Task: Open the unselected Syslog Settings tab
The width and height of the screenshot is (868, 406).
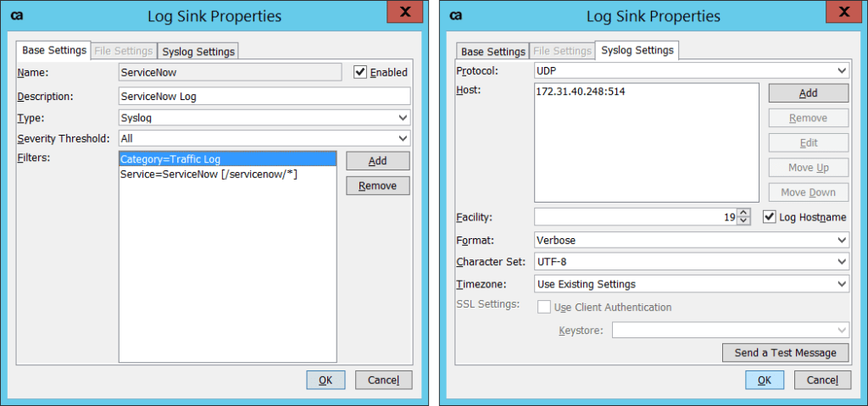Action: [x=199, y=52]
